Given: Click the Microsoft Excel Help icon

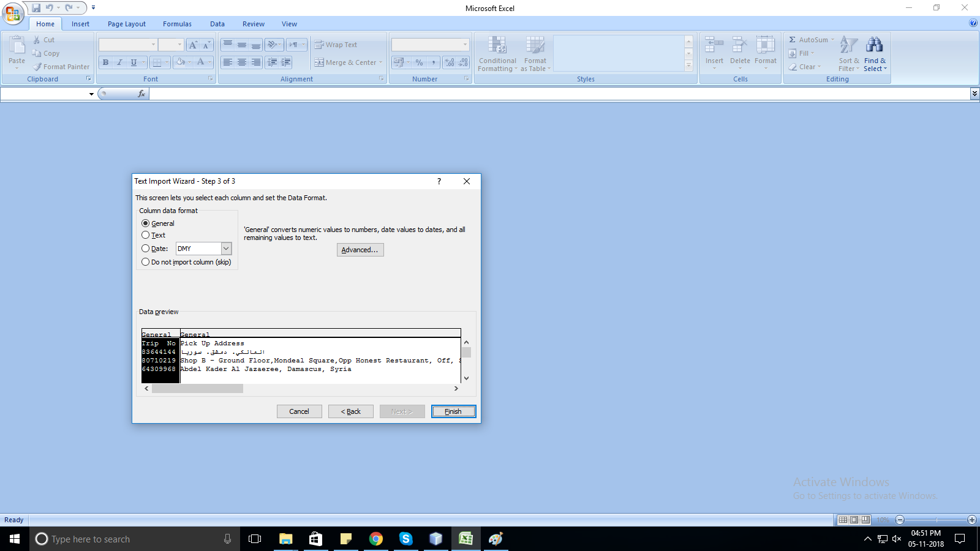Looking at the screenshot, I should click(x=973, y=23).
